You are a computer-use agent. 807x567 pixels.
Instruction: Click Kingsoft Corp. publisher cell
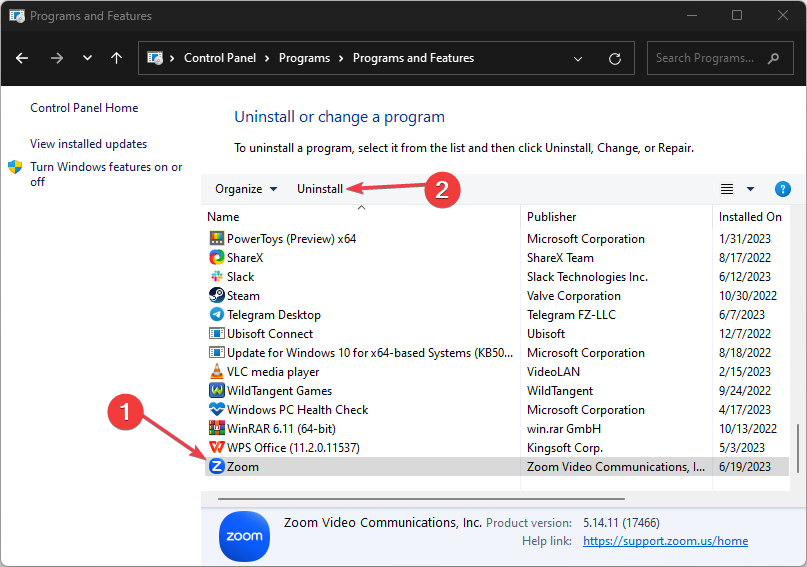coord(565,448)
